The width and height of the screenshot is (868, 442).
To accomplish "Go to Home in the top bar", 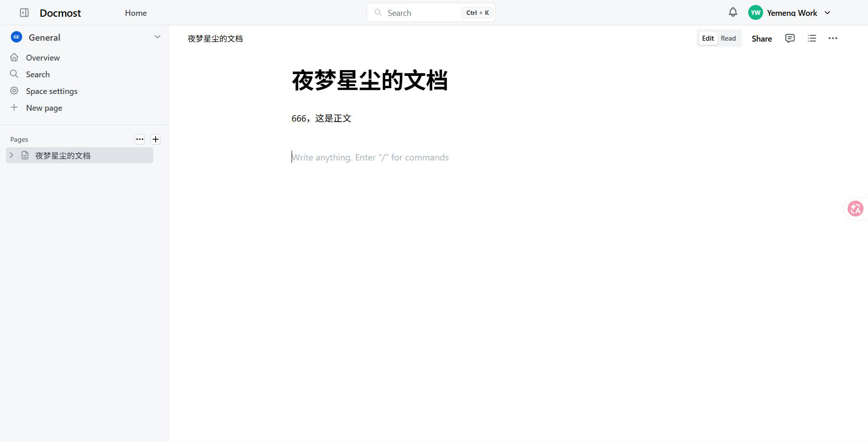I will click(136, 13).
